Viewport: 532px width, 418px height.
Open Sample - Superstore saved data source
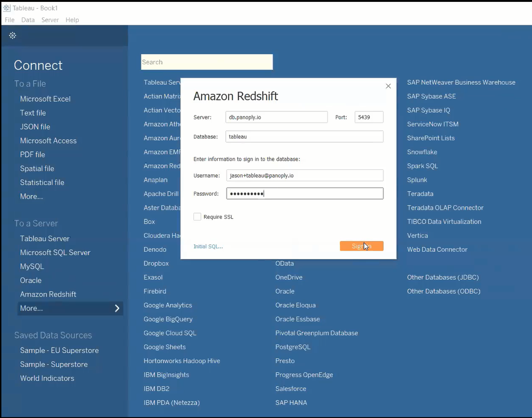point(54,364)
